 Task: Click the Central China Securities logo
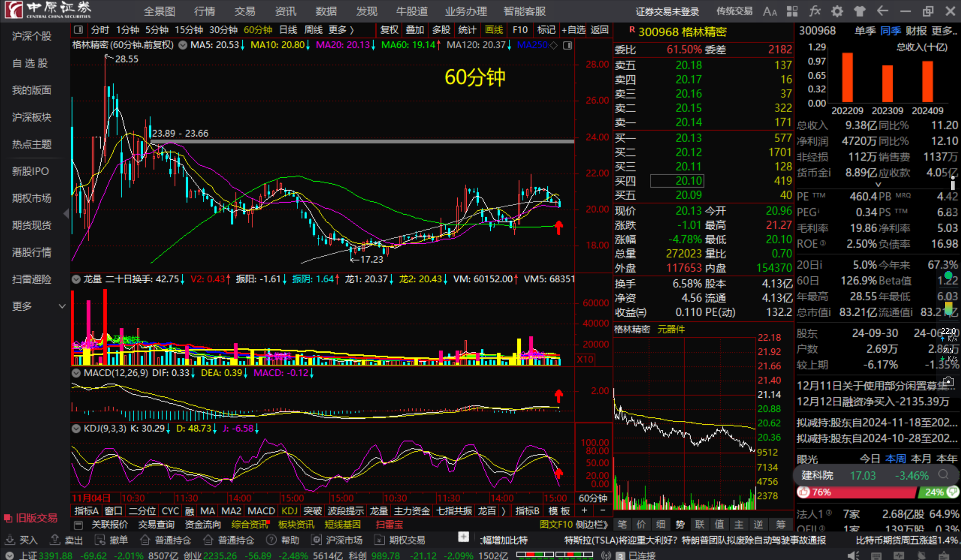pos(48,10)
